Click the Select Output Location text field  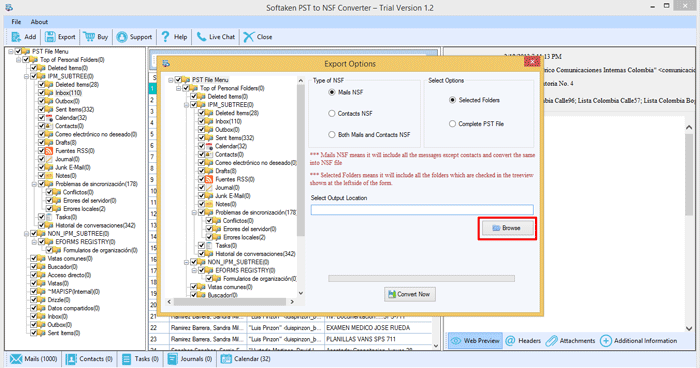pyautogui.click(x=422, y=209)
